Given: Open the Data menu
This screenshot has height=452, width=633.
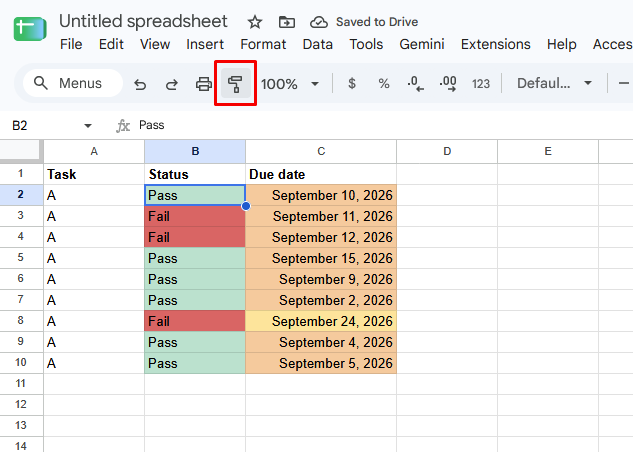Looking at the screenshot, I should click(x=318, y=44).
